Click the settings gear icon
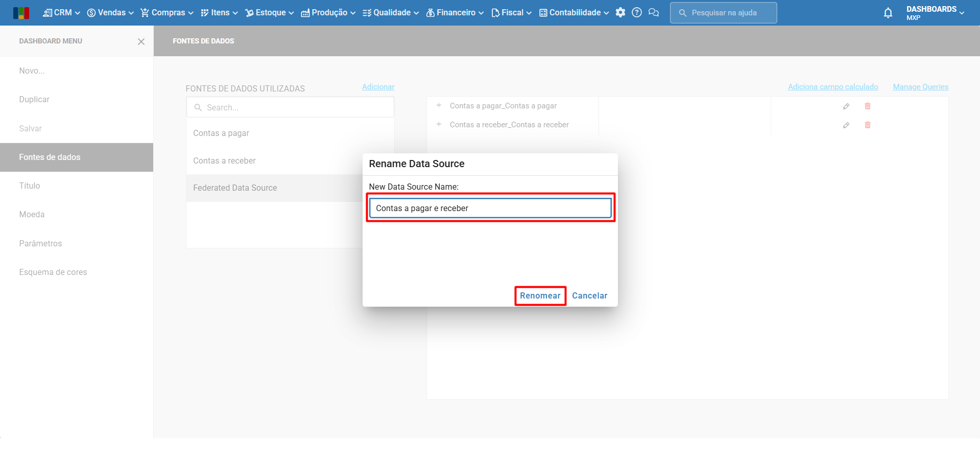The height and width of the screenshot is (459, 980). click(x=620, y=13)
